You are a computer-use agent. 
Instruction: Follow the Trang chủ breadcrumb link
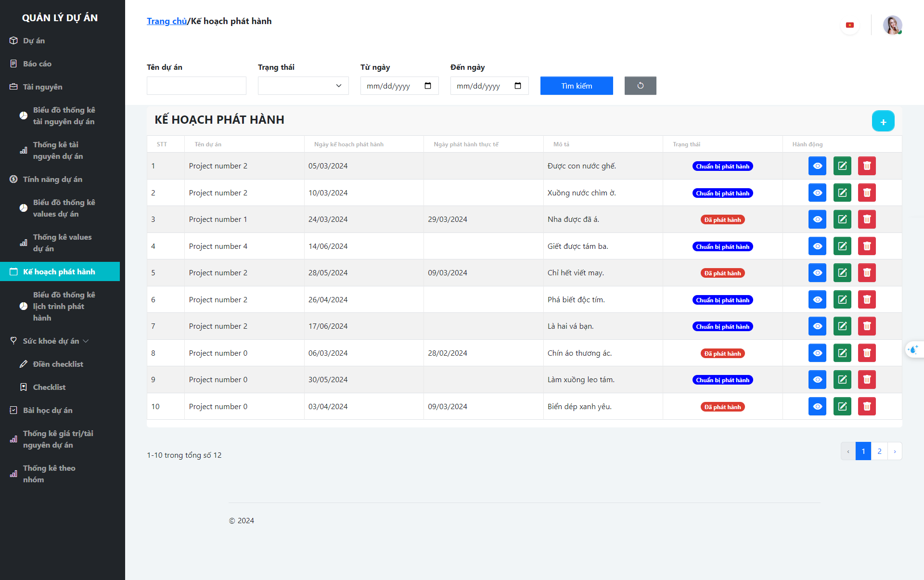click(x=167, y=21)
